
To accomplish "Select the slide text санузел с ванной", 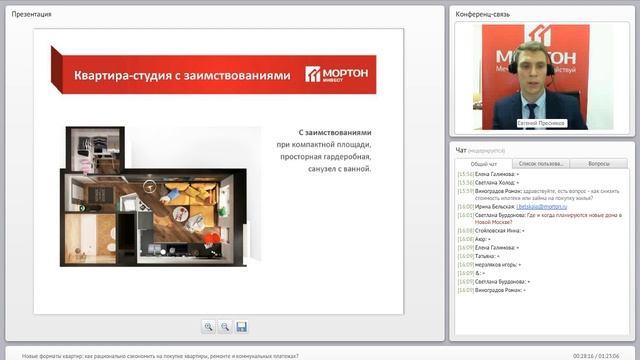I will pyautogui.click(x=340, y=169).
